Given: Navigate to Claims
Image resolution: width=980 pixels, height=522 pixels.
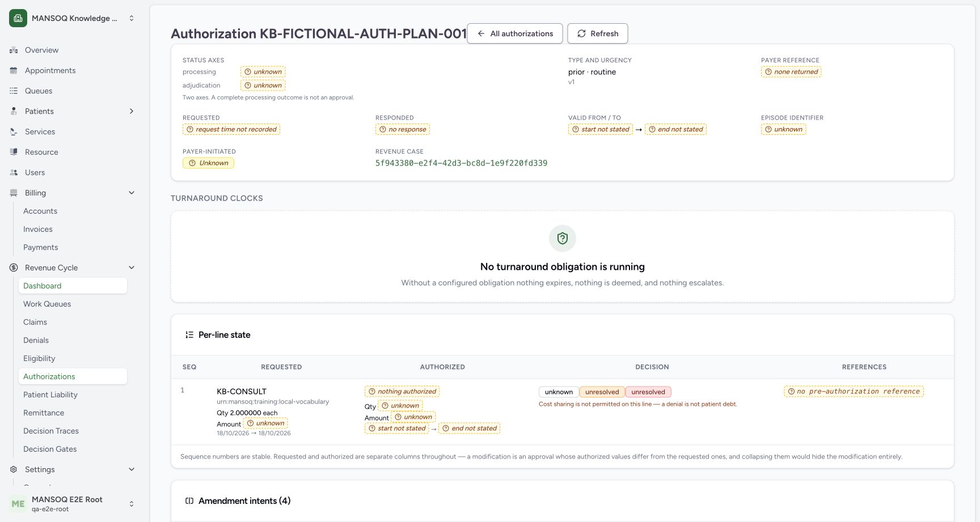Looking at the screenshot, I should coord(73,322).
